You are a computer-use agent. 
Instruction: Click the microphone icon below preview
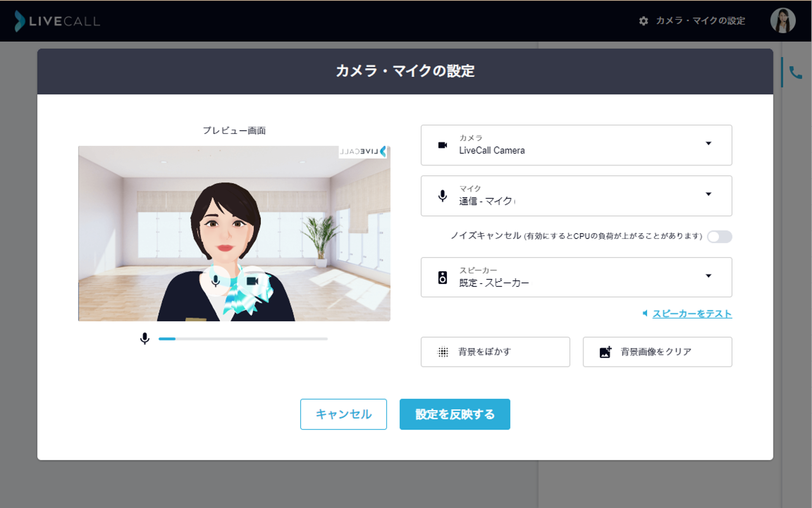tap(145, 338)
